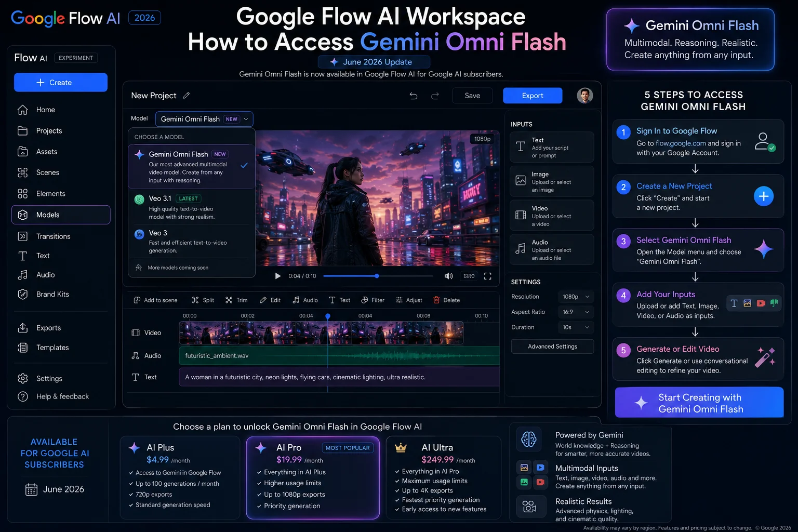
Task: Click the 1080p quality badge on preview
Action: point(482,139)
